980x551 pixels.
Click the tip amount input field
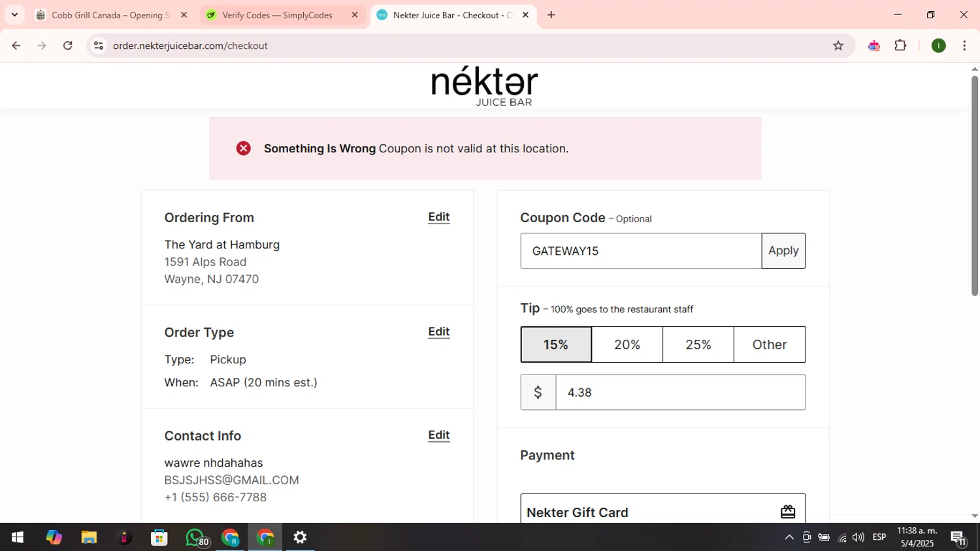pos(681,392)
